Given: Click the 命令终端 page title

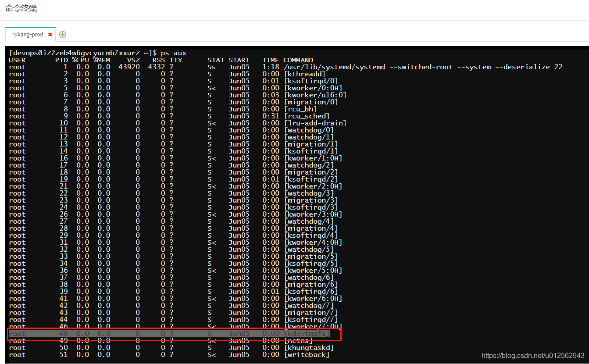Looking at the screenshot, I should [21, 8].
